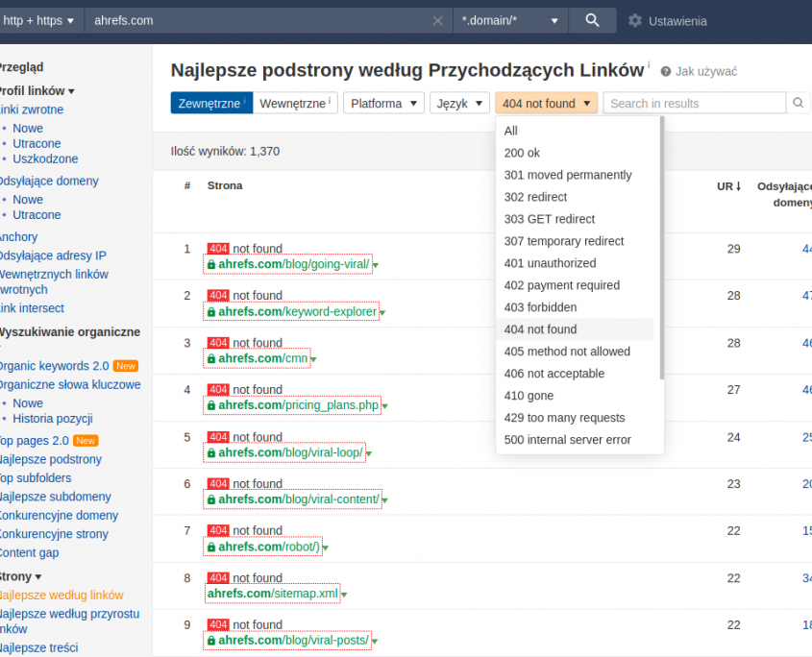Open the http + https protocol dropdown
The height and width of the screenshot is (657, 812).
38,21
